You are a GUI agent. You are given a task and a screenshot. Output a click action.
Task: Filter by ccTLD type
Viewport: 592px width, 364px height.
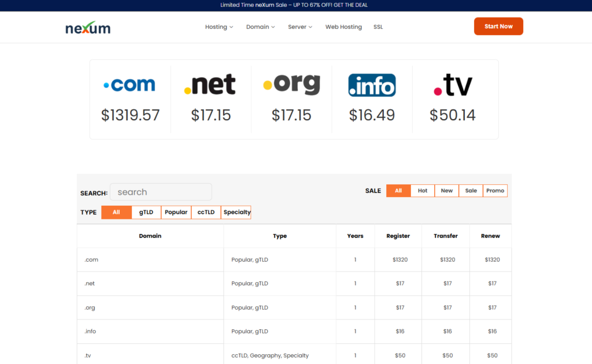pyautogui.click(x=206, y=212)
